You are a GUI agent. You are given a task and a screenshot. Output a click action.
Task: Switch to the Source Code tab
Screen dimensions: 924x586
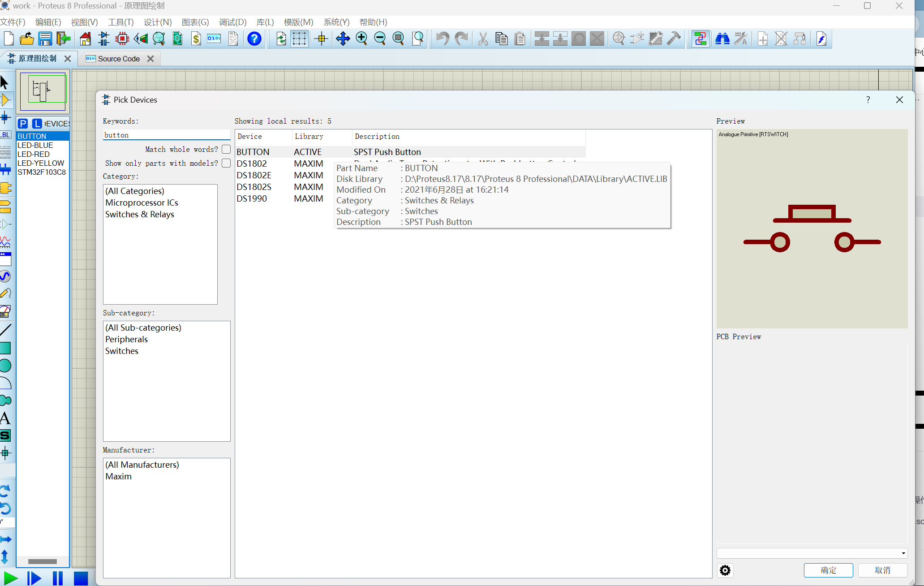click(x=119, y=59)
